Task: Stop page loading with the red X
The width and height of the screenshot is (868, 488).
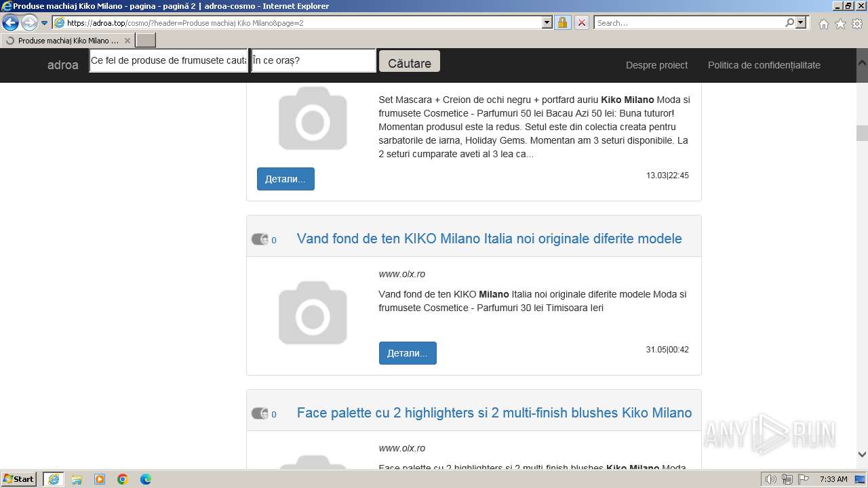Action: point(582,22)
